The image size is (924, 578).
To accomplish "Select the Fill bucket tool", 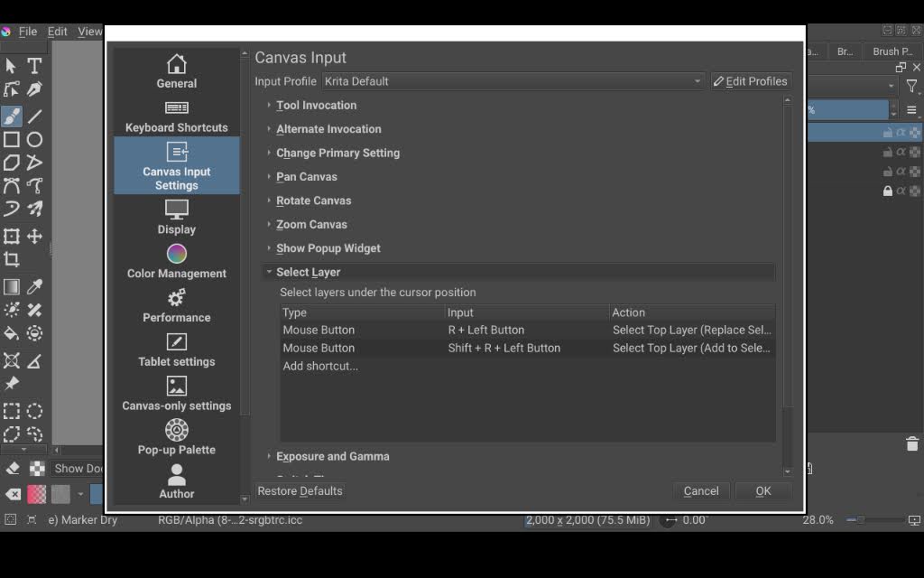I will click(x=11, y=333).
